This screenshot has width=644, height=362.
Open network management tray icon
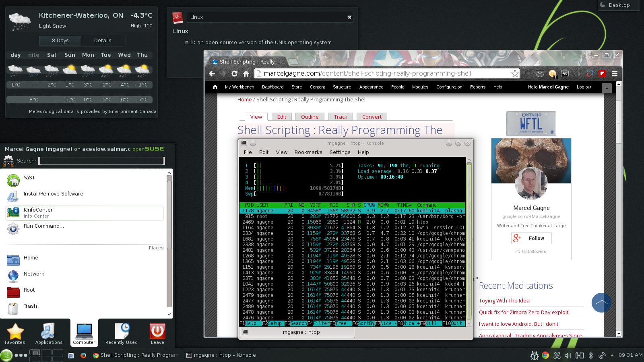[602, 355]
